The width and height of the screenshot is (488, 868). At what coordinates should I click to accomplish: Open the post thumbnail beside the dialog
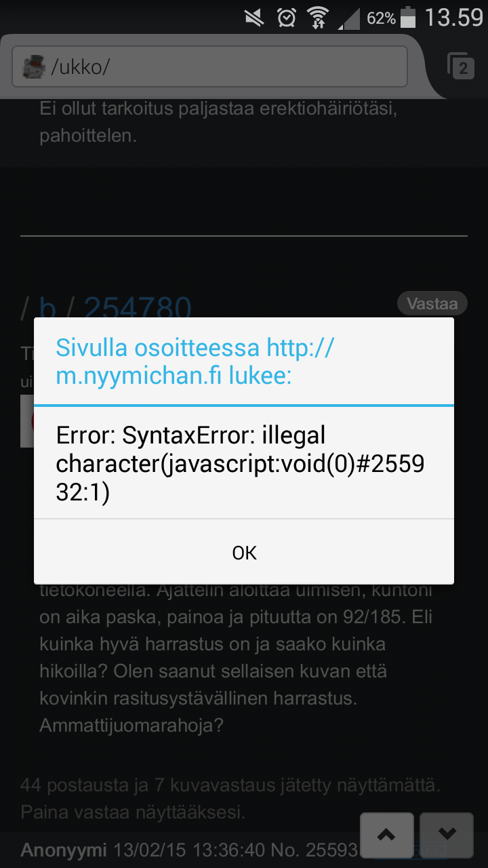[27, 420]
